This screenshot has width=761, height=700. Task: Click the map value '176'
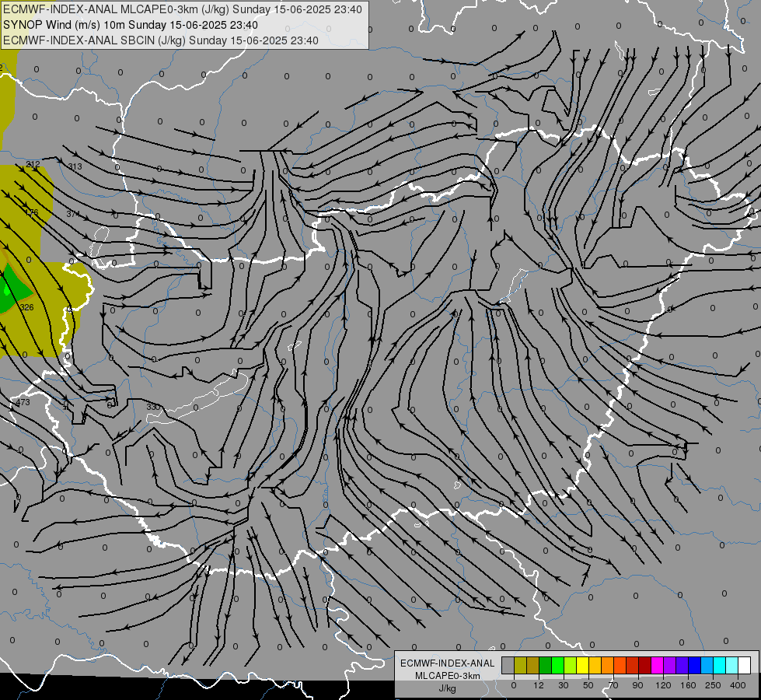pyautogui.click(x=32, y=212)
